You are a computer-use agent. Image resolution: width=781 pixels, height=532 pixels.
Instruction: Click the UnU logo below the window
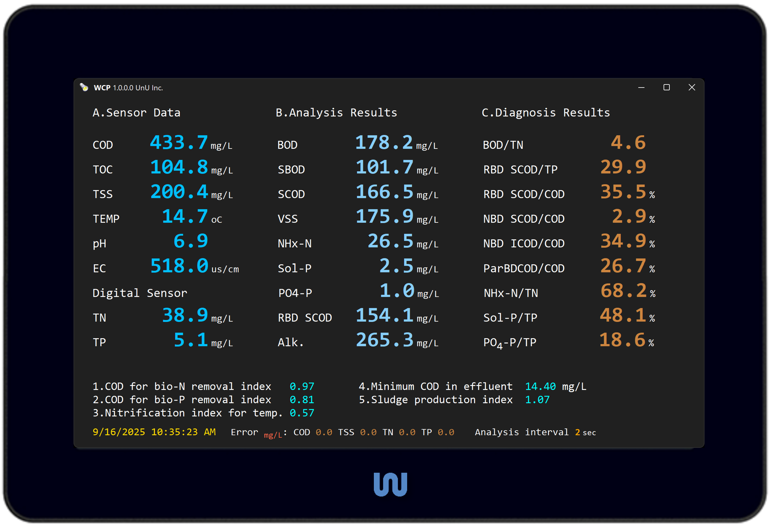pyautogui.click(x=390, y=484)
